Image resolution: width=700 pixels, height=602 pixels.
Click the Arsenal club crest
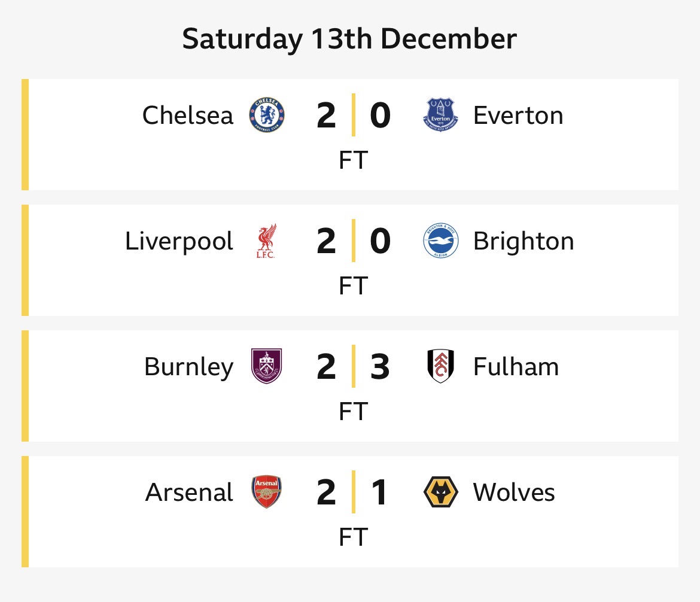[x=267, y=492]
